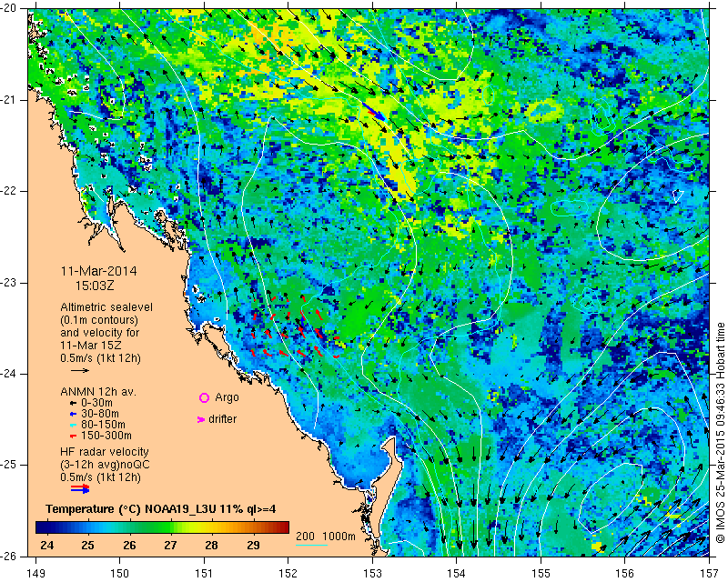Click the cyan 200m isobath legend line
The image size is (728, 582).
pos(311,545)
